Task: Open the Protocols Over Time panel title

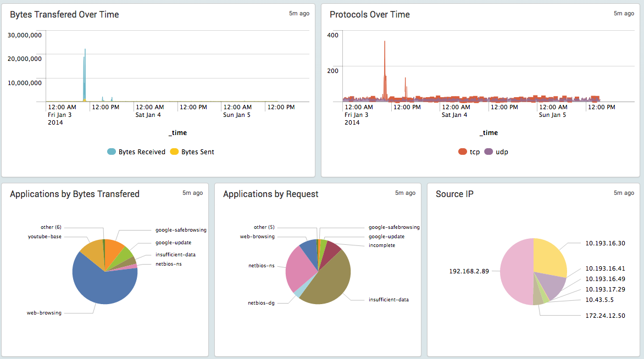Action: pyautogui.click(x=369, y=15)
